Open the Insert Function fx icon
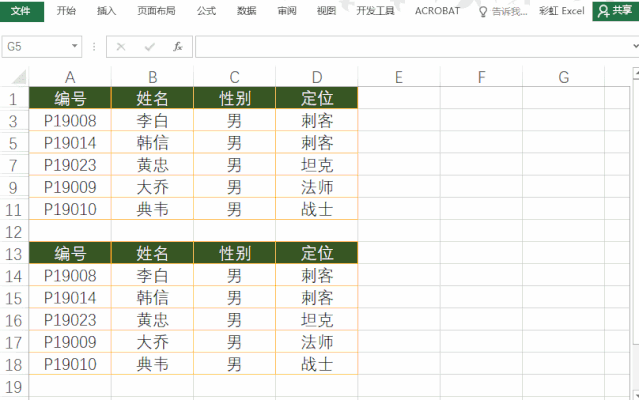Image resolution: width=639 pixels, height=400 pixels. [x=178, y=47]
